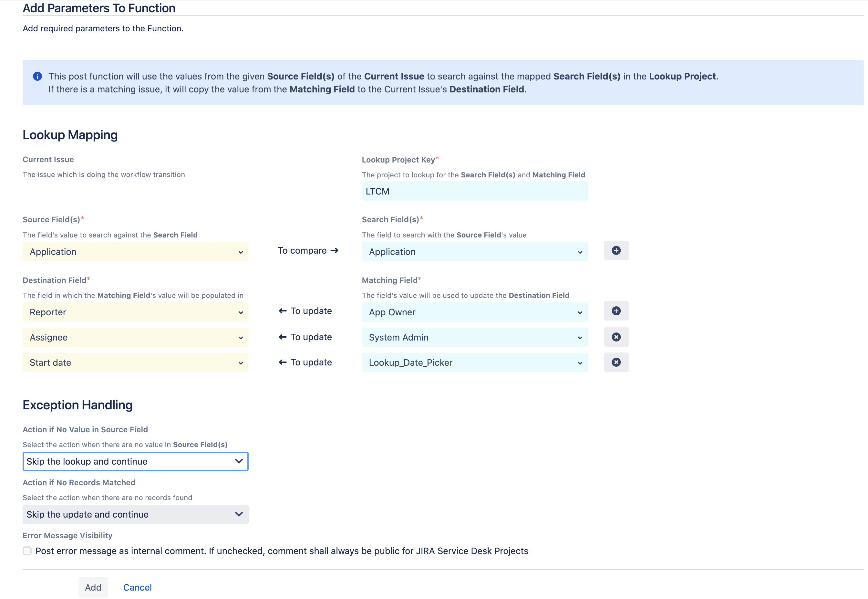The height and width of the screenshot is (599, 868).
Task: Open the Search Field Application dropdown
Action: click(x=474, y=252)
